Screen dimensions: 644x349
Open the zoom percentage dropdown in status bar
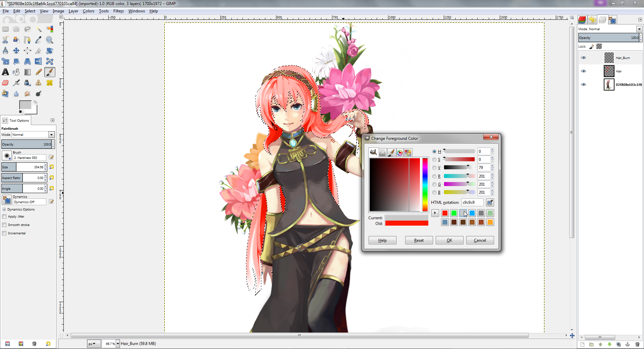click(118, 344)
